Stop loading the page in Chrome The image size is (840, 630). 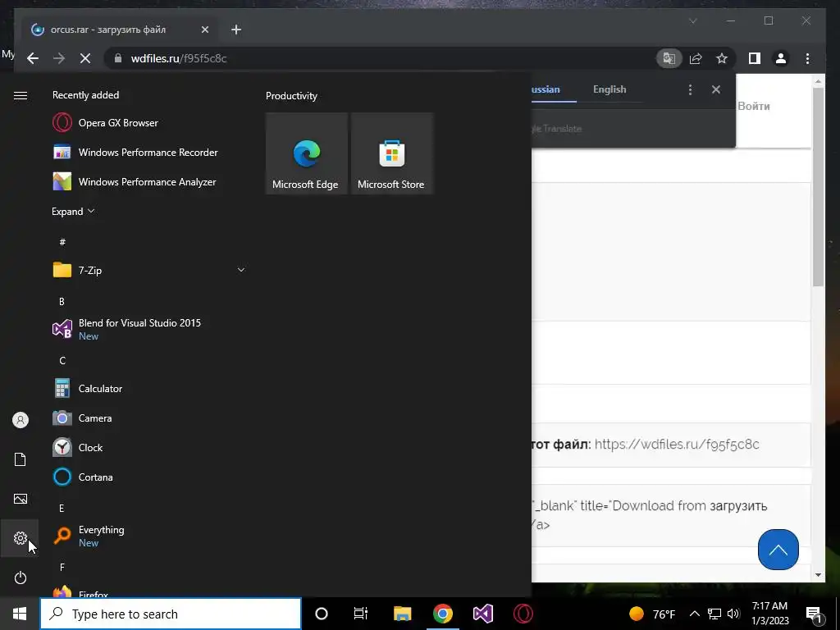[x=85, y=58]
